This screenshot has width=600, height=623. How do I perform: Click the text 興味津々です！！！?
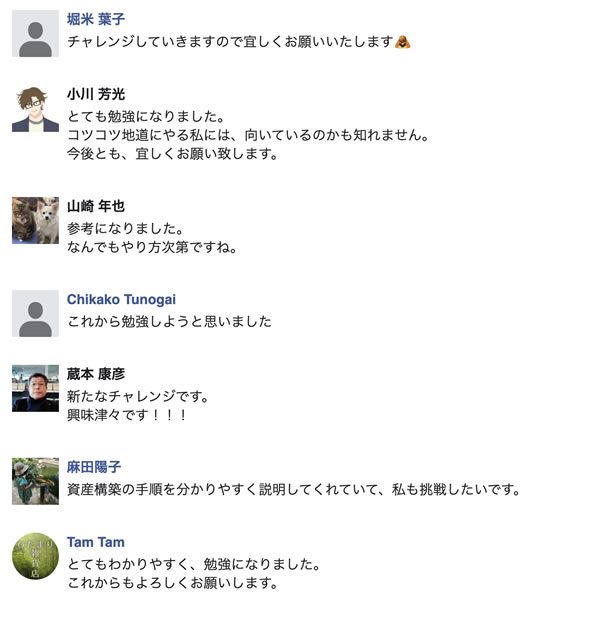click(x=127, y=415)
